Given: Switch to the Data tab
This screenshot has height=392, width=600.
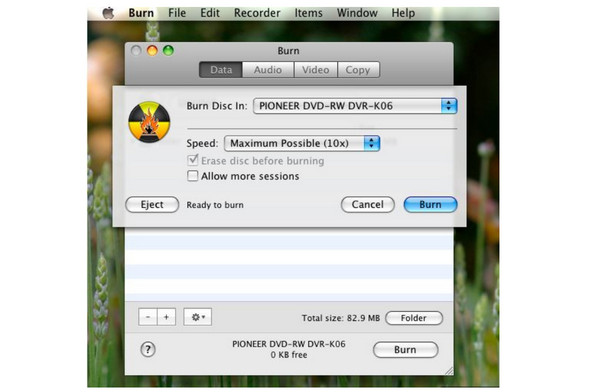Looking at the screenshot, I should coord(221,70).
